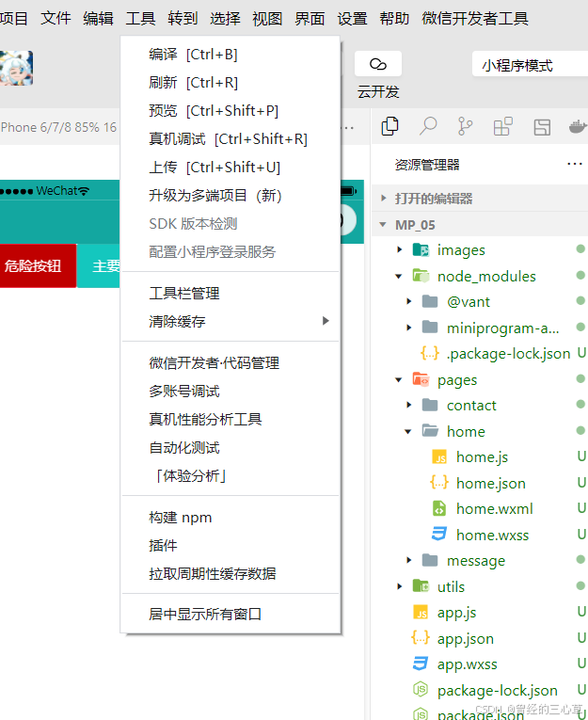Click the cloud development (云开发) icon

click(378, 64)
